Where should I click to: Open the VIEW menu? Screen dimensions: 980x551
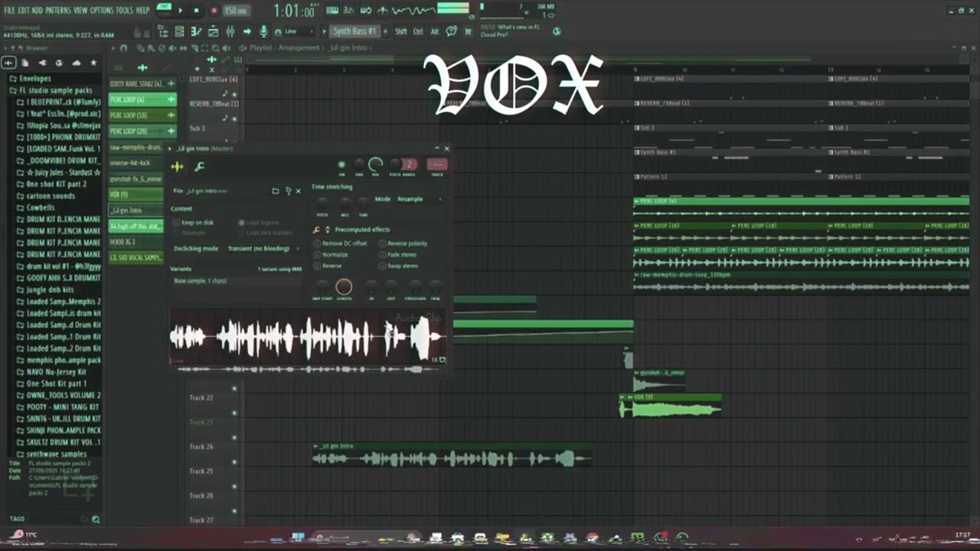pos(80,10)
